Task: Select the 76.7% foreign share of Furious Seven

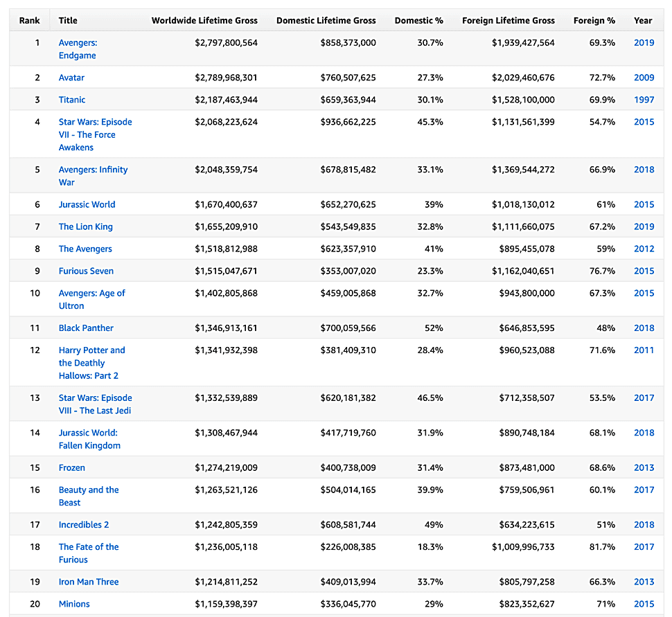Action: [602, 271]
